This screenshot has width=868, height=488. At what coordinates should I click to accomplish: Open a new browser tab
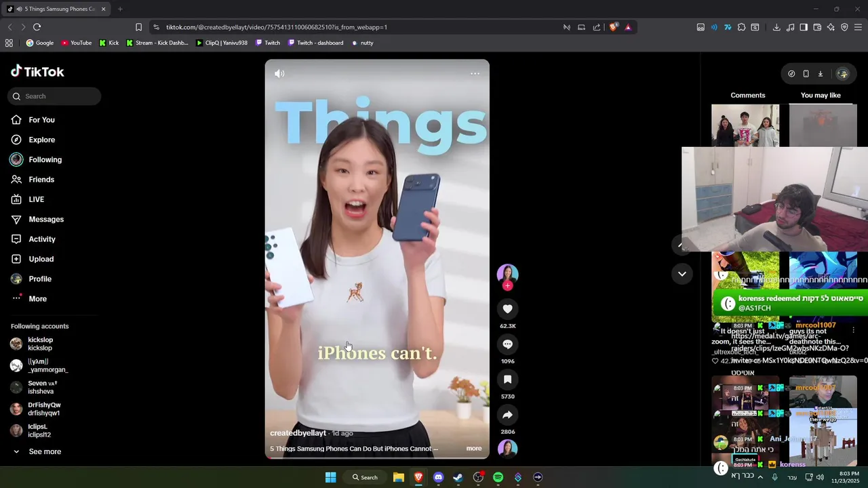120,9
